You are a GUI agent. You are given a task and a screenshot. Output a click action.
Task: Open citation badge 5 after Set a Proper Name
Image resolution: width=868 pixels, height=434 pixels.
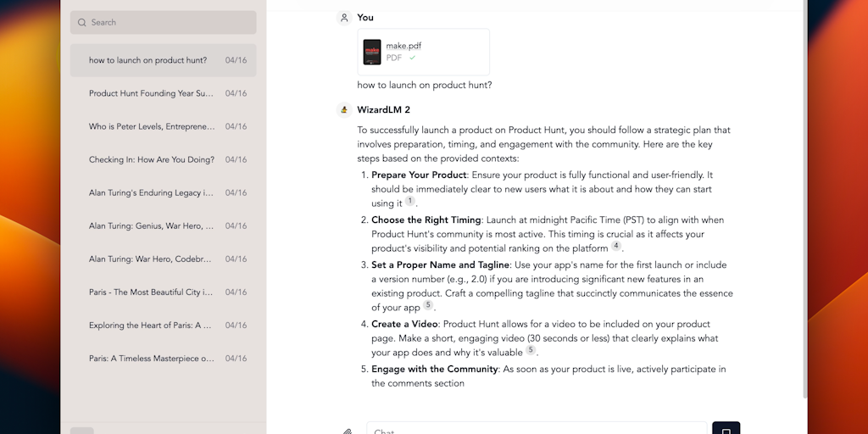coord(428,306)
